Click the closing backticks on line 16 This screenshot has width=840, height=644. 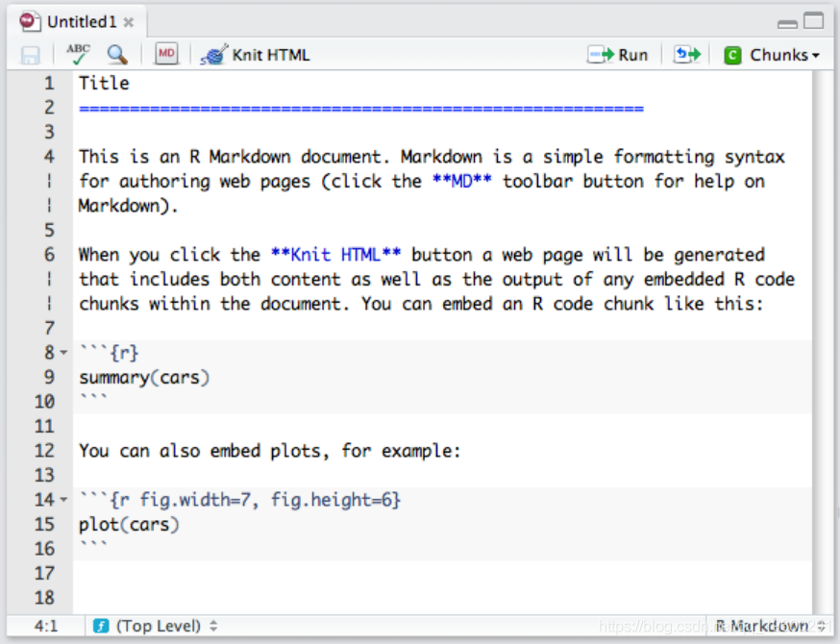coord(93,545)
